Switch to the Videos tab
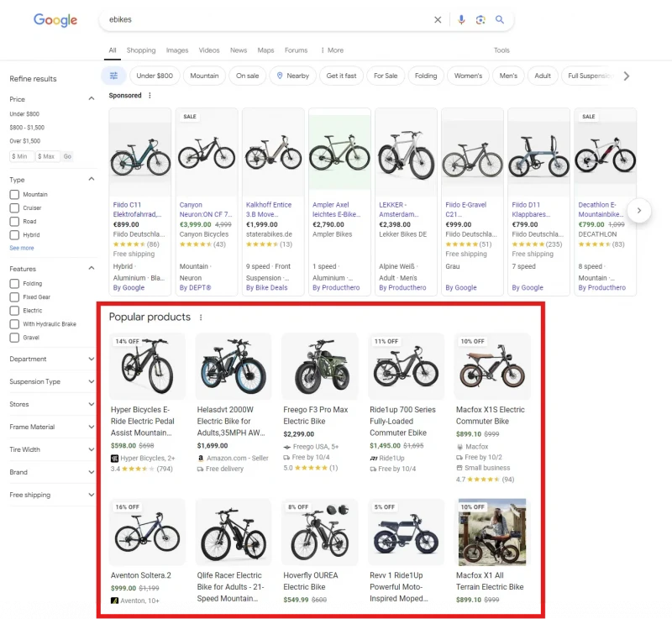The image size is (672, 619). (x=209, y=50)
